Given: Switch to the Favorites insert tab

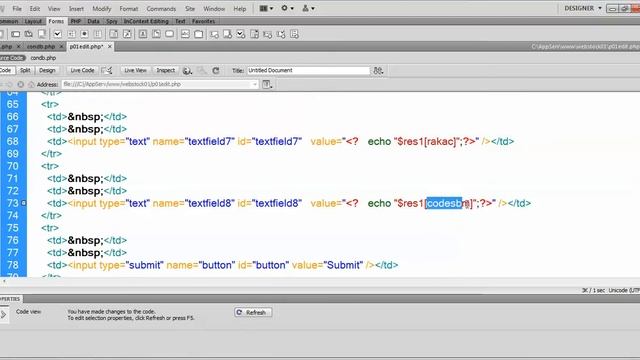Looking at the screenshot, I should tap(203, 21).
